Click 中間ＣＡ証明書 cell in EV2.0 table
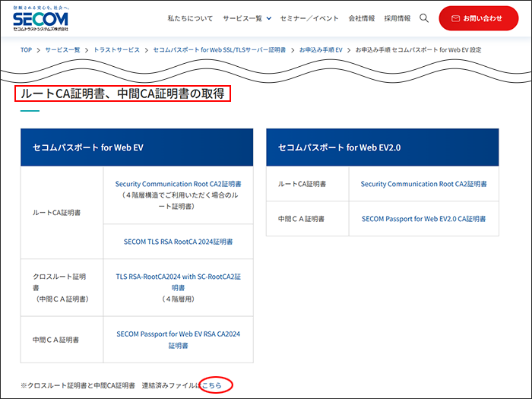This screenshot has width=532, height=399. pos(307,219)
